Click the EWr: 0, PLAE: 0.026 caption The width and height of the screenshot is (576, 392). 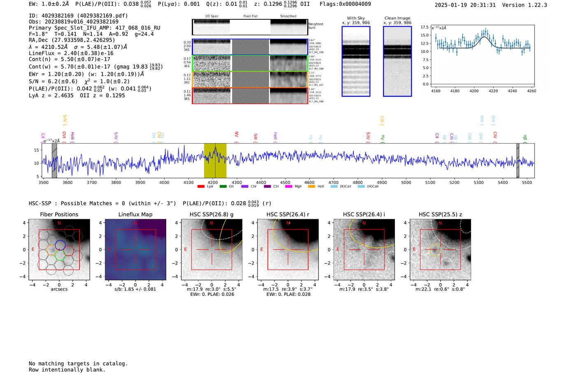pyautogui.click(x=212, y=295)
